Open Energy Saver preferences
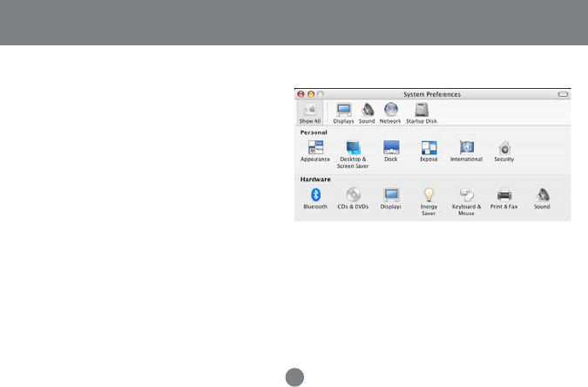The image size is (588, 387). click(x=429, y=202)
